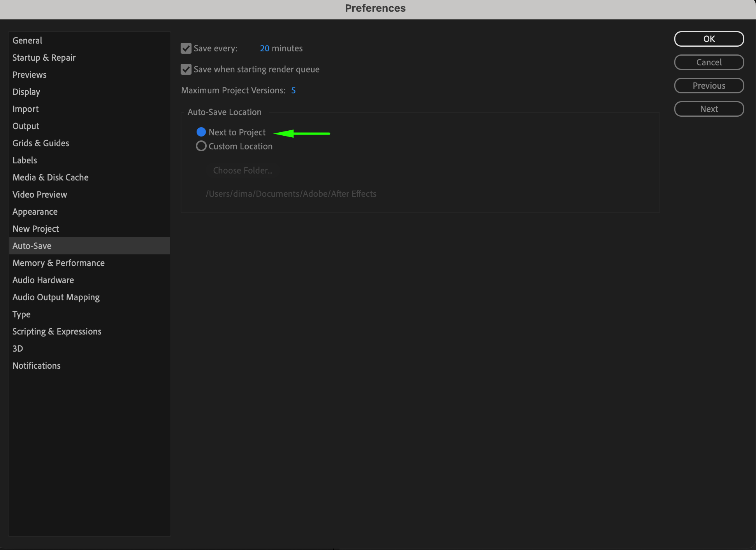This screenshot has height=550, width=756.
Task: Uncheck Save when starting render queue
Action: (x=186, y=69)
